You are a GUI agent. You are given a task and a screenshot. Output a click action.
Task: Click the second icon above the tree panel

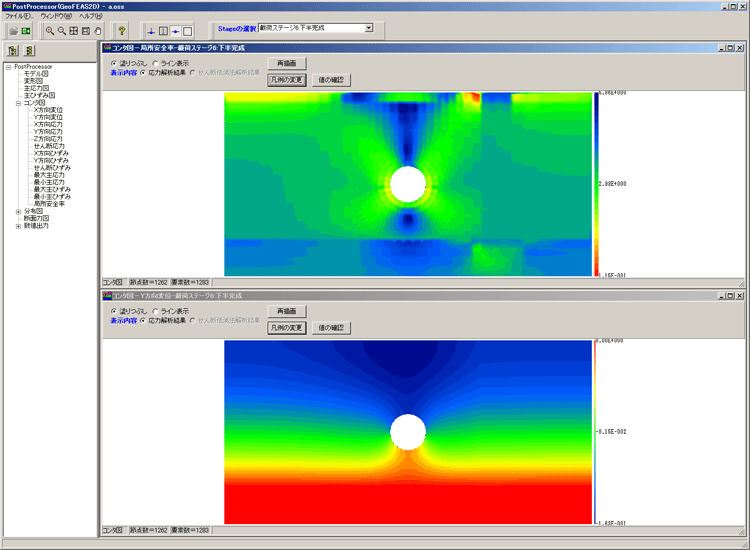[29, 51]
